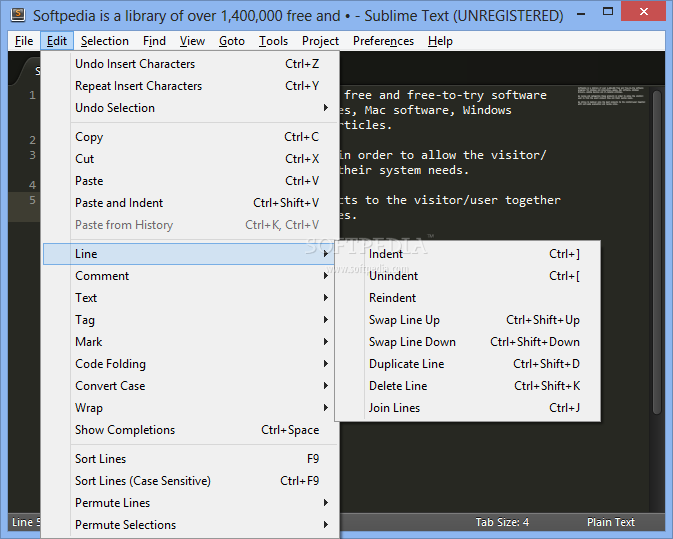Image resolution: width=673 pixels, height=539 pixels.
Task: Choose Repeat Insert Characters
Action: (x=191, y=86)
